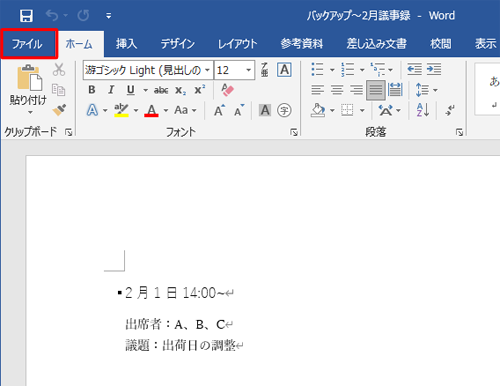Toggle italic formatting
This screenshot has width=500, height=386.
(111, 90)
